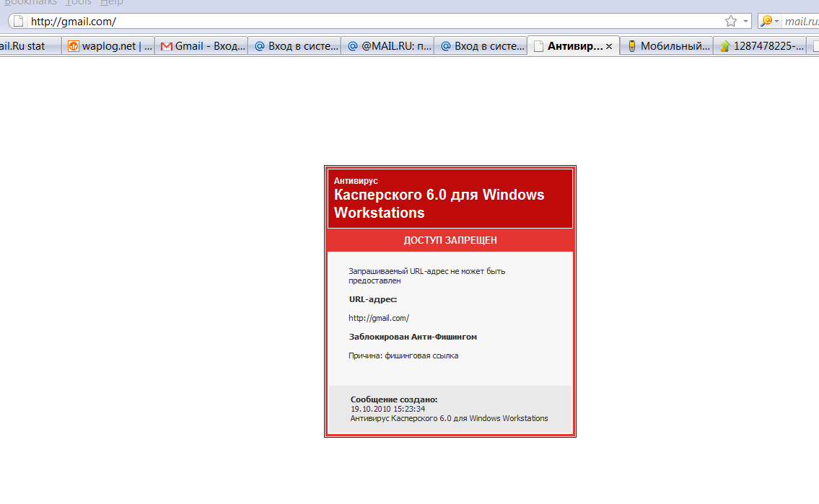Click the 1287478225 tab green arrow favicon
Image resolution: width=819 pixels, height=504 pixels.
[724, 46]
